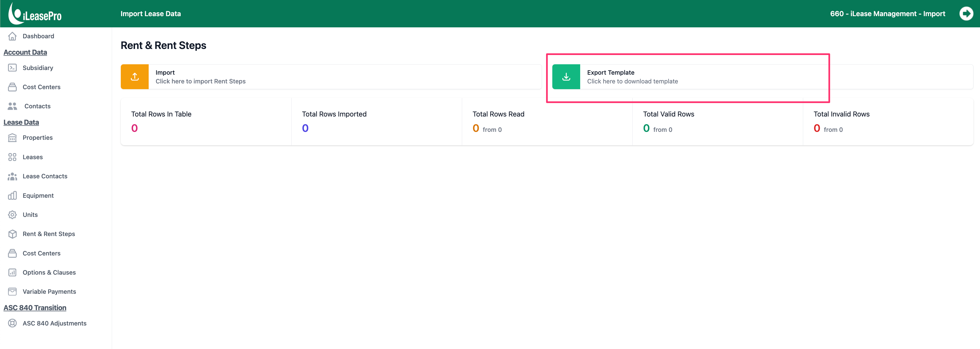Click the green 0 under Total Valid Rows
980x349 pixels.
(646, 128)
